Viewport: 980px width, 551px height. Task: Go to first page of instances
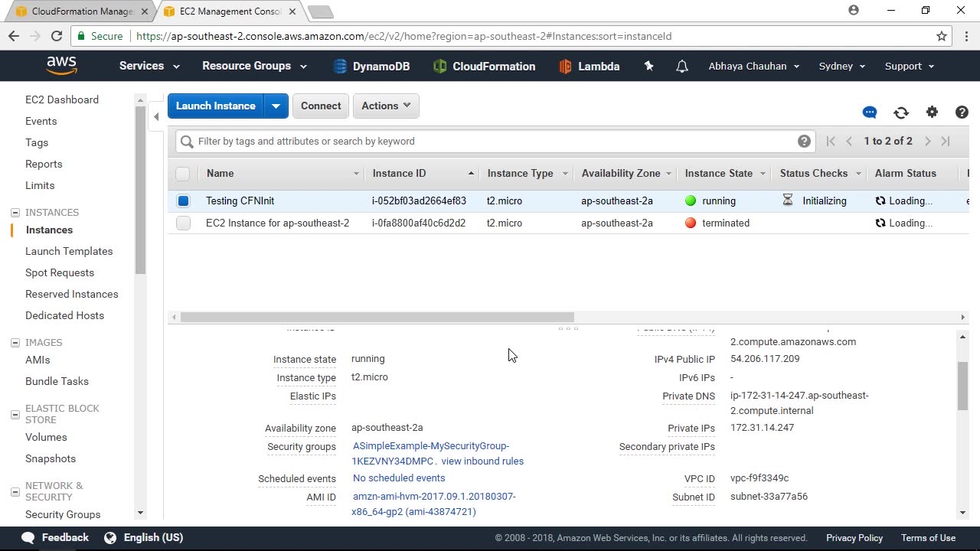pyautogui.click(x=831, y=141)
